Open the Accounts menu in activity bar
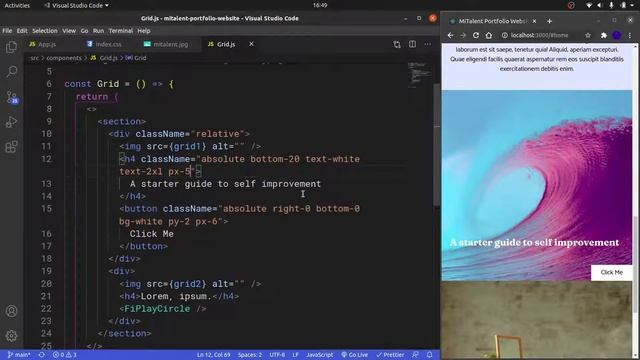The image size is (640, 360). pyautogui.click(x=11, y=311)
